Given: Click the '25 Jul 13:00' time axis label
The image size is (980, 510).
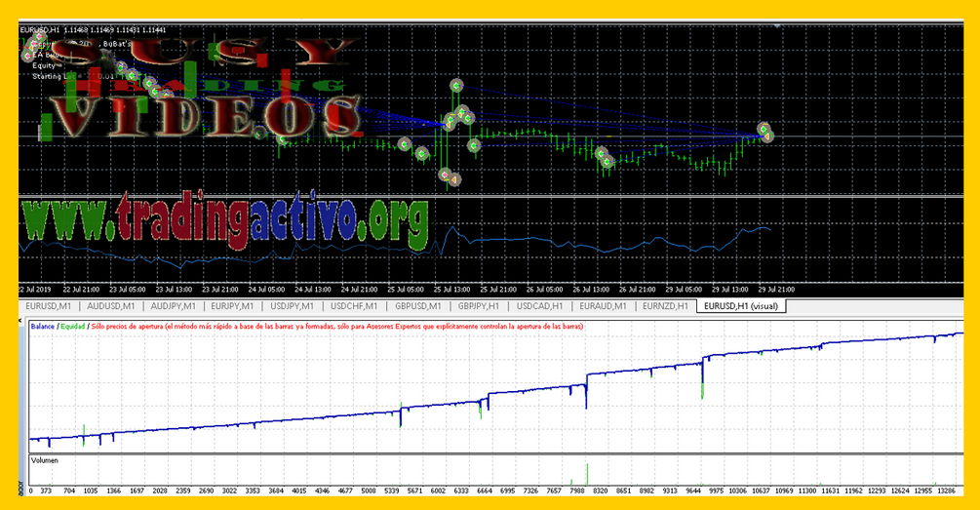Looking at the screenshot, I should (451, 290).
